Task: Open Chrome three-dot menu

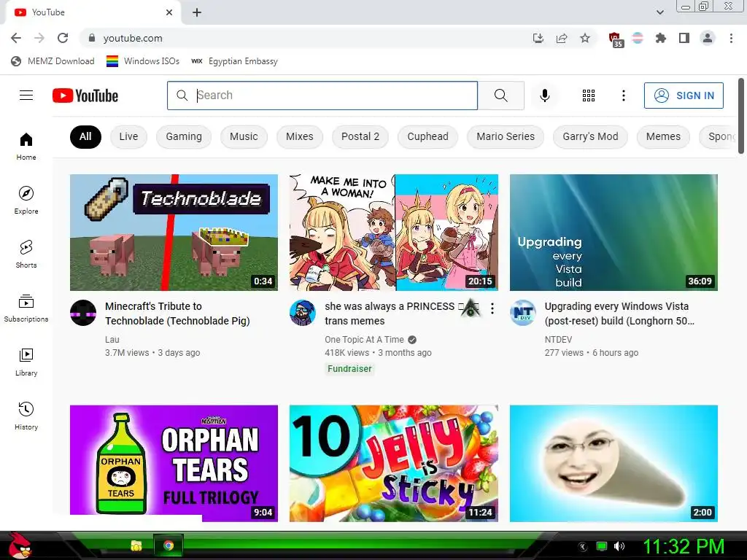Action: pyautogui.click(x=731, y=38)
